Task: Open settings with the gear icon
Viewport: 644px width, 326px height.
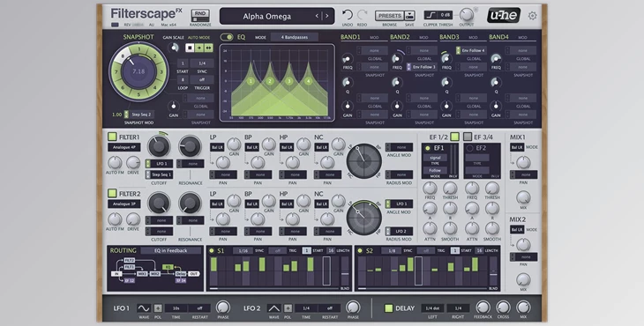Action: (532, 16)
